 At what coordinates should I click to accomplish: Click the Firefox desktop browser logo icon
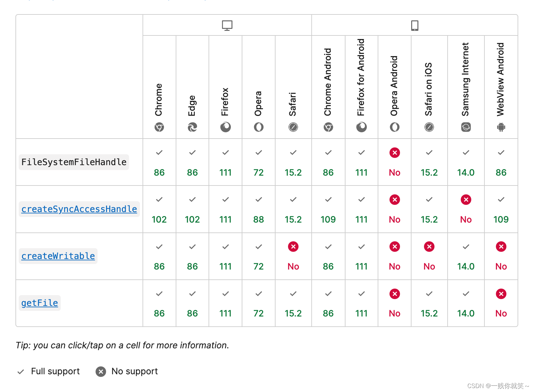coord(226,127)
